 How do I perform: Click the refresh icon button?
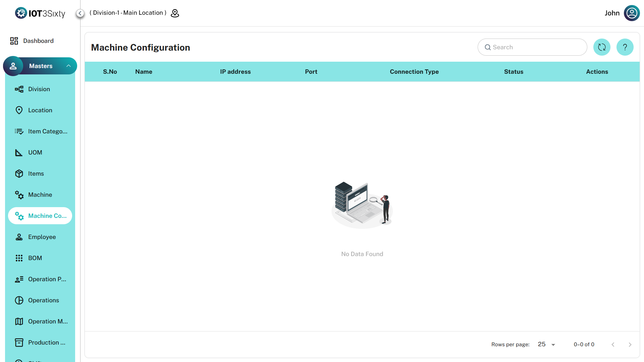[602, 47]
